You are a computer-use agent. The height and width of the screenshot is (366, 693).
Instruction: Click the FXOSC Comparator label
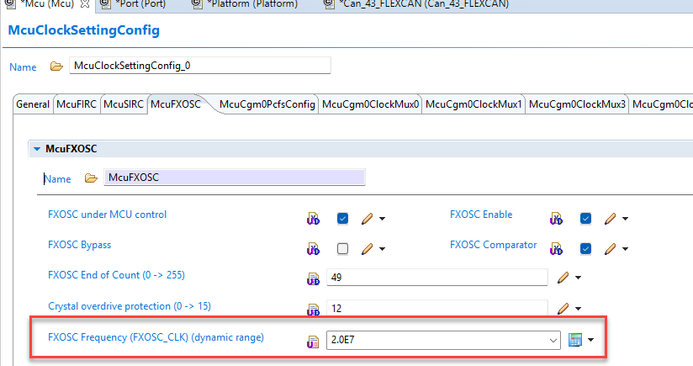pos(493,245)
